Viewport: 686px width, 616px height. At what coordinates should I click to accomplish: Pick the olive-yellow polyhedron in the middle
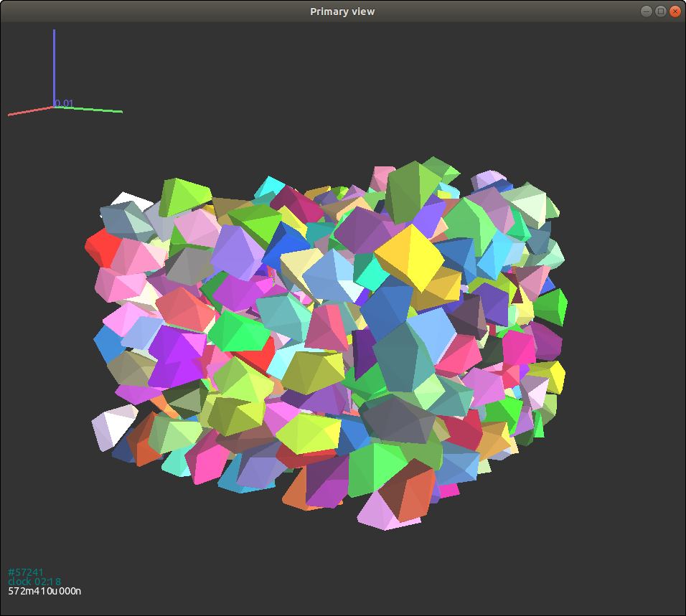[x=311, y=371]
